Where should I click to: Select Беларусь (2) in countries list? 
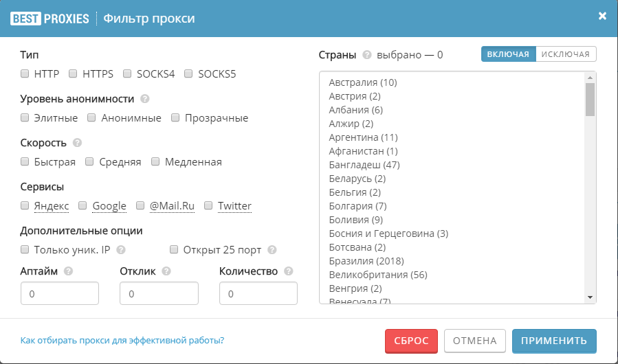point(357,179)
